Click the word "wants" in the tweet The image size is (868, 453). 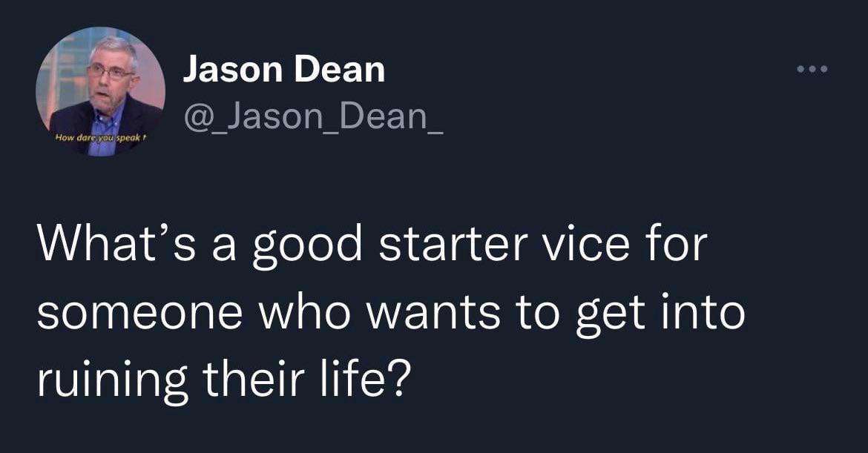tap(433, 313)
